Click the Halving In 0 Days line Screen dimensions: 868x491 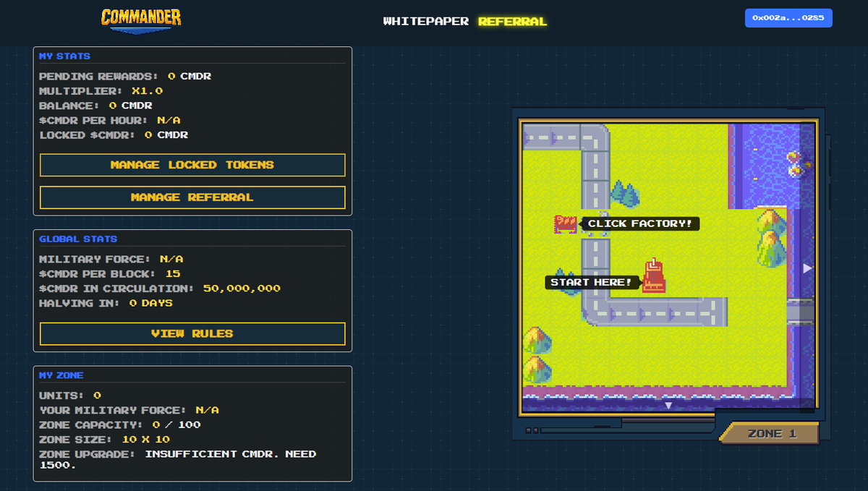(106, 303)
